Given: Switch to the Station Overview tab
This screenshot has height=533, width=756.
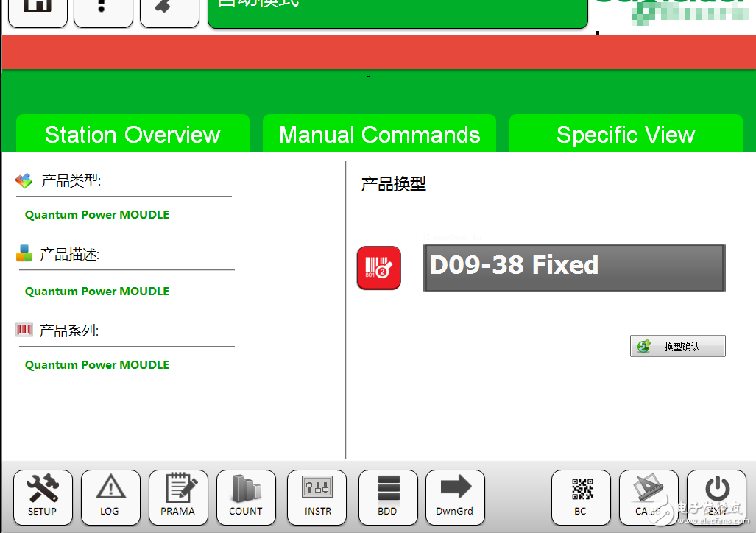Looking at the screenshot, I should coord(133,134).
